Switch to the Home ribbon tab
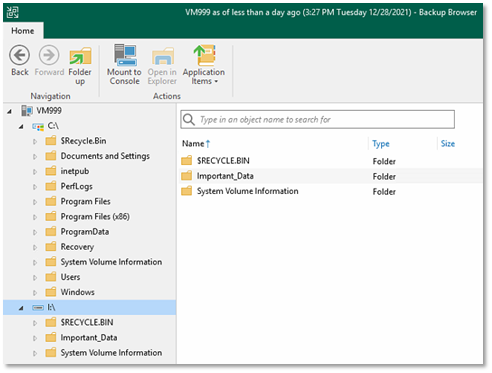The height and width of the screenshot is (373, 492). tap(23, 31)
